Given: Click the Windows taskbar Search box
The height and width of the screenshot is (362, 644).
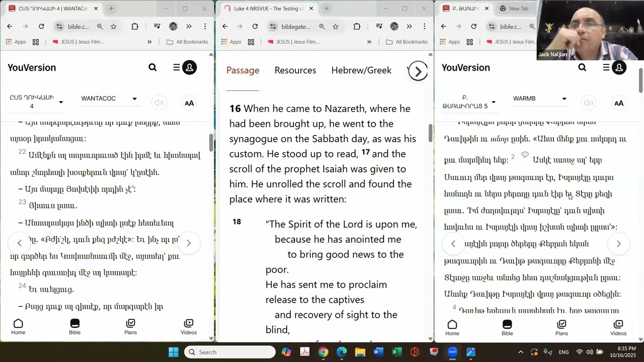Looking at the screenshot, I should (230, 352).
